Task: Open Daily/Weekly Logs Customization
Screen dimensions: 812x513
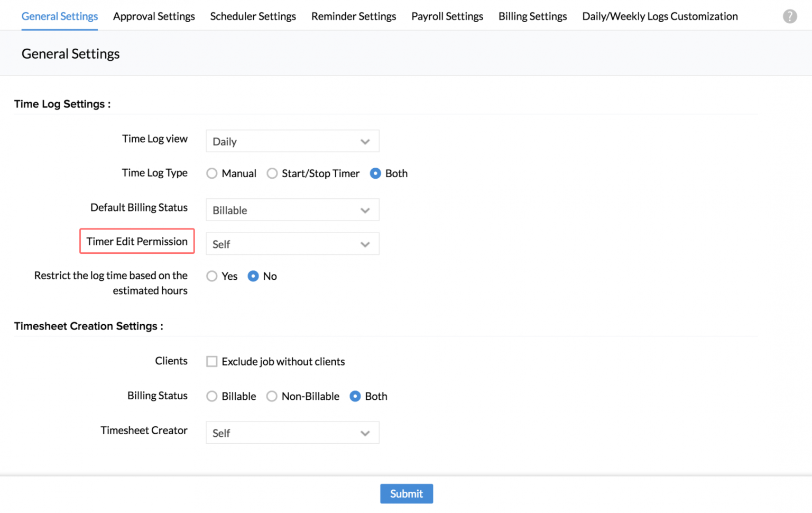Action: [x=659, y=16]
